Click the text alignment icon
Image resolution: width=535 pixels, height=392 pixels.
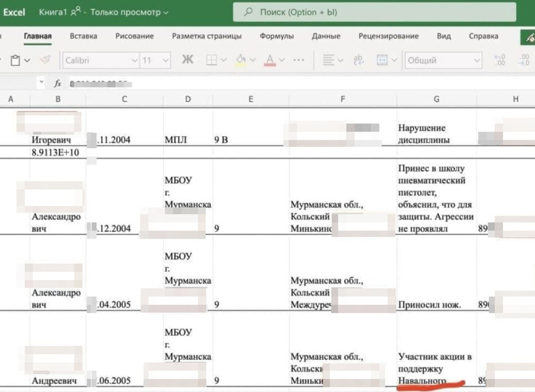[x=329, y=61]
